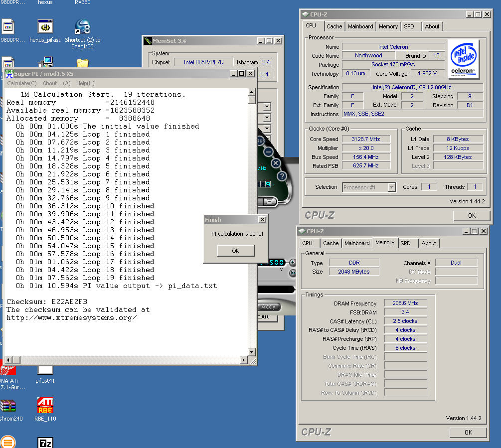Open the shrom240 WinRAR archive icon
501x448 pixels.
[8, 406]
